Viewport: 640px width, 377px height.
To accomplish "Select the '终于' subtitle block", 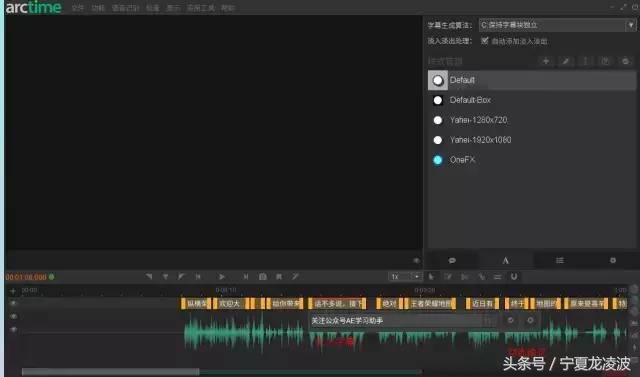I will (517, 304).
